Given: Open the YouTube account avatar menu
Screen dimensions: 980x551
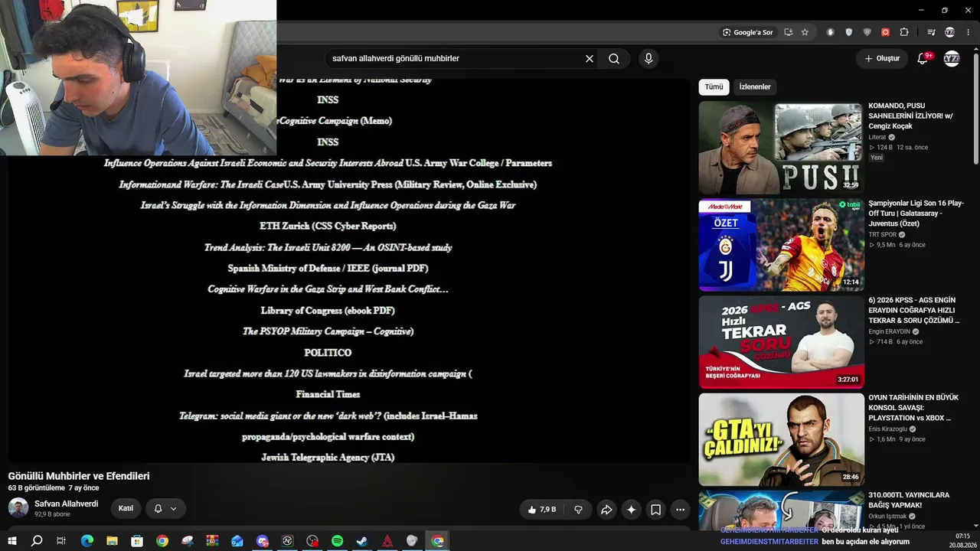Looking at the screenshot, I should 952,58.
